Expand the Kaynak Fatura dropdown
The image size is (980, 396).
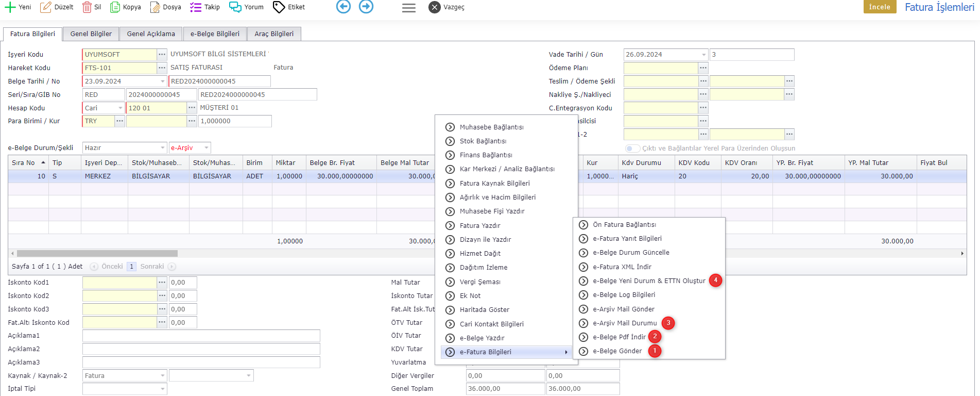[x=163, y=375]
